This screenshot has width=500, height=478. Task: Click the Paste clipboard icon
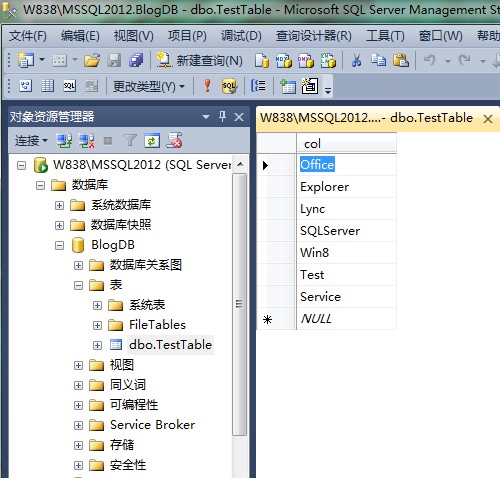pyautogui.click(x=401, y=60)
